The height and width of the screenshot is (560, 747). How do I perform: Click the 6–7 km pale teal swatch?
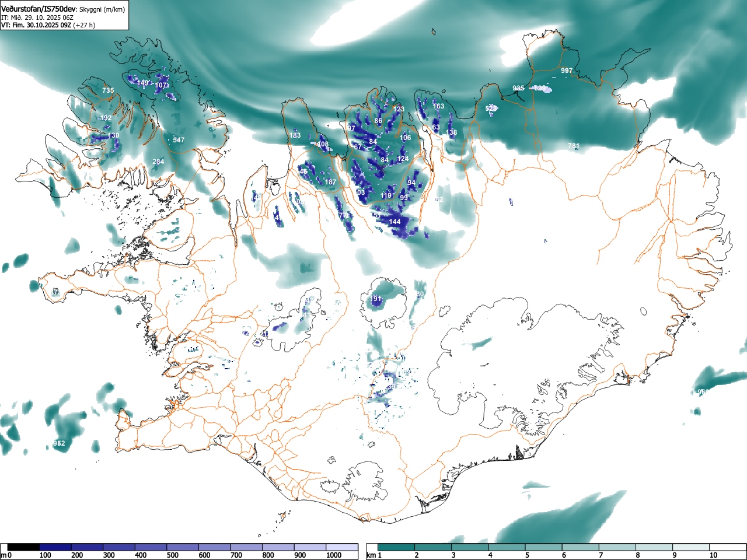coord(580,547)
